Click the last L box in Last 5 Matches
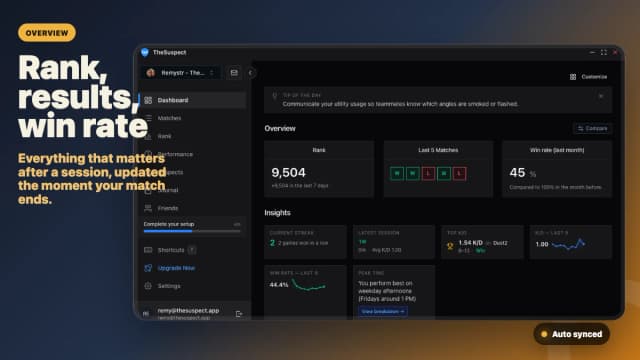640x360 pixels. click(459, 173)
